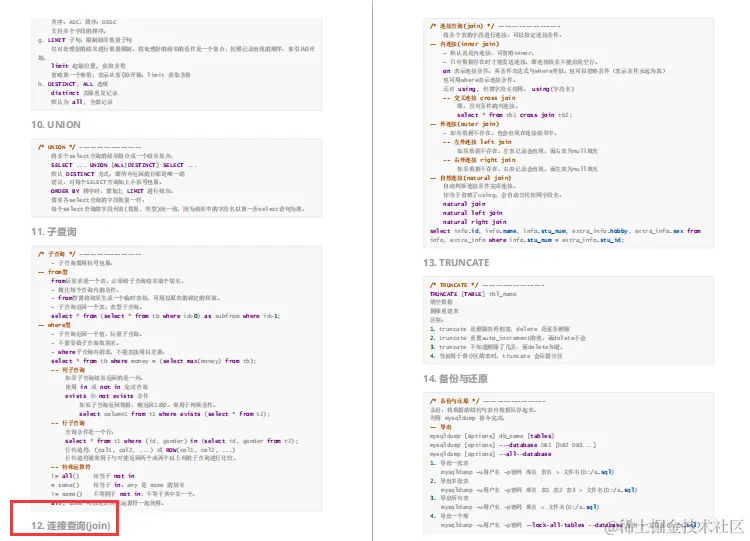
Task: Click the line with "using(字段名)"
Action: [x=508, y=89]
